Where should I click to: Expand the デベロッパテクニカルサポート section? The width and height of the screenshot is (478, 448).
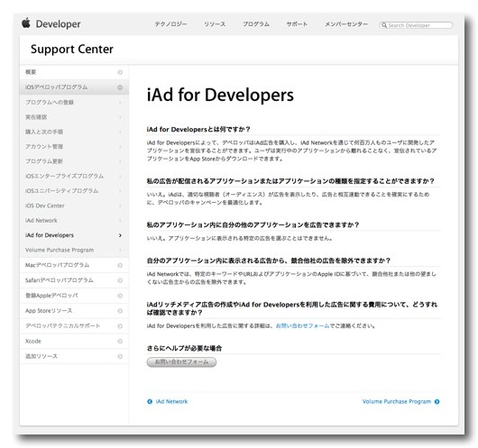tap(120, 325)
